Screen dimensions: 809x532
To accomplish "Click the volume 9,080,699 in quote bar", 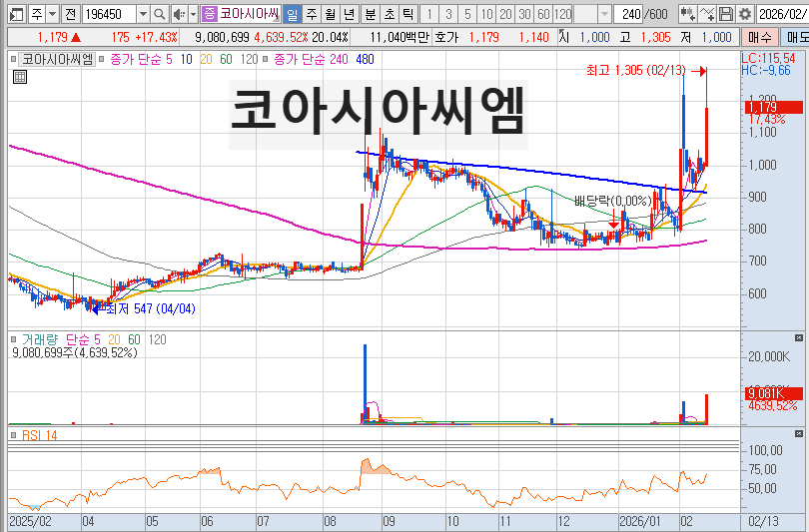I will point(223,37).
